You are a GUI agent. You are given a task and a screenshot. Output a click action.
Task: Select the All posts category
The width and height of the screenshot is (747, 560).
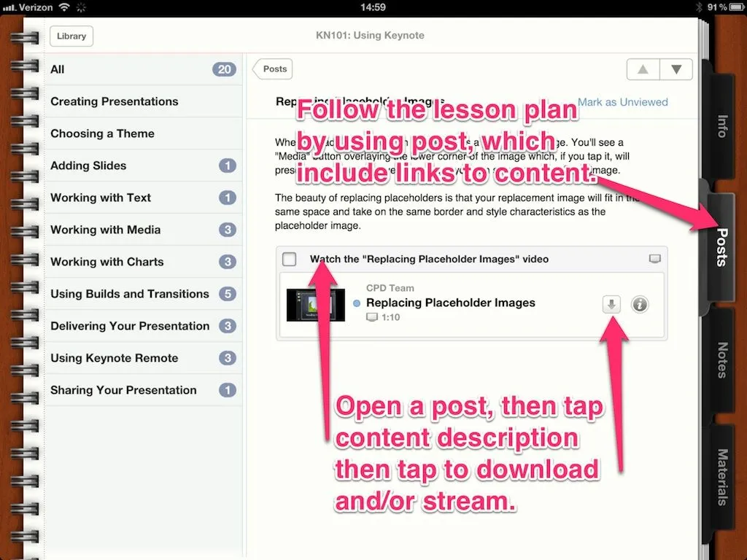[x=142, y=69]
